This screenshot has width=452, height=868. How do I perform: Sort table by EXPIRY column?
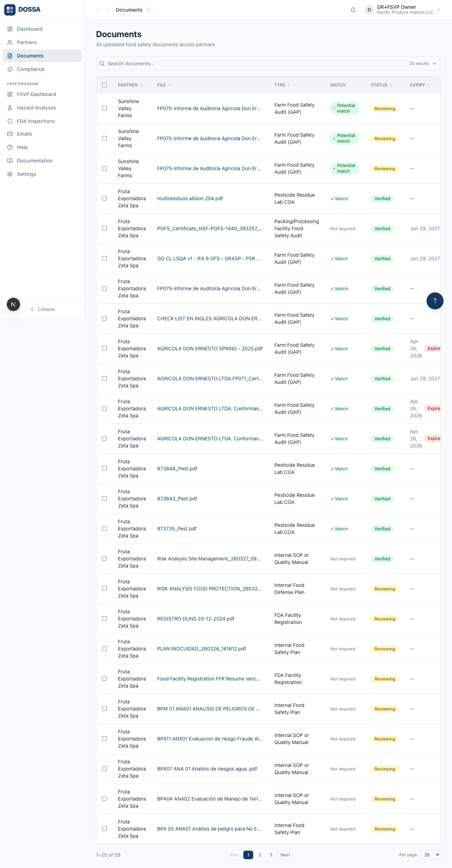[420, 85]
